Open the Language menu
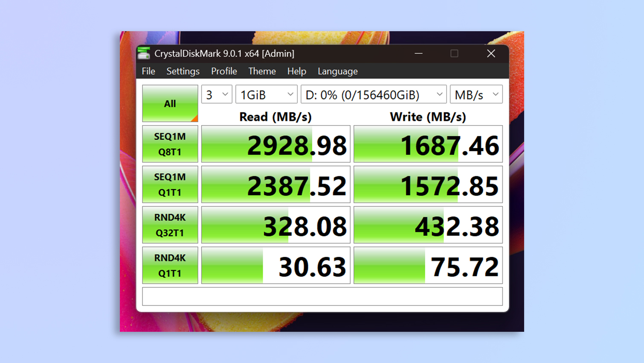 pos(337,71)
